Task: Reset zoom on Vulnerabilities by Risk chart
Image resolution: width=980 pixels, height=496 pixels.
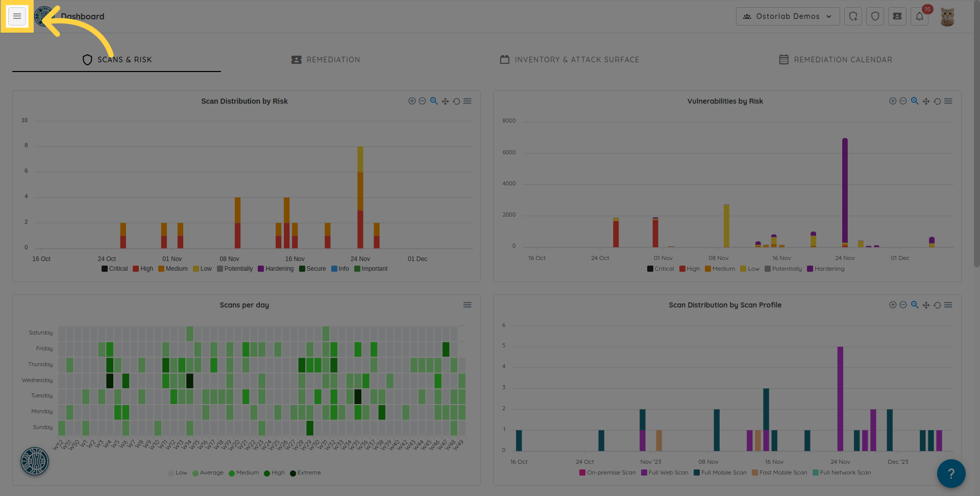Action: [937, 101]
